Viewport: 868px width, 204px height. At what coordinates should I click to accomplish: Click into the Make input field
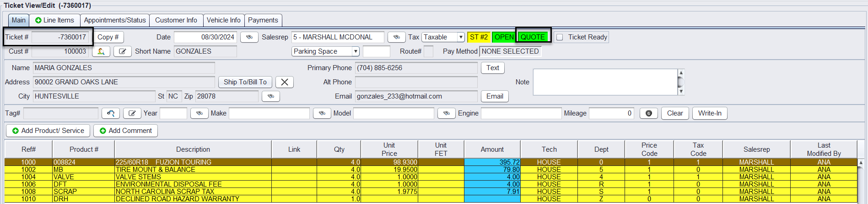pos(269,113)
